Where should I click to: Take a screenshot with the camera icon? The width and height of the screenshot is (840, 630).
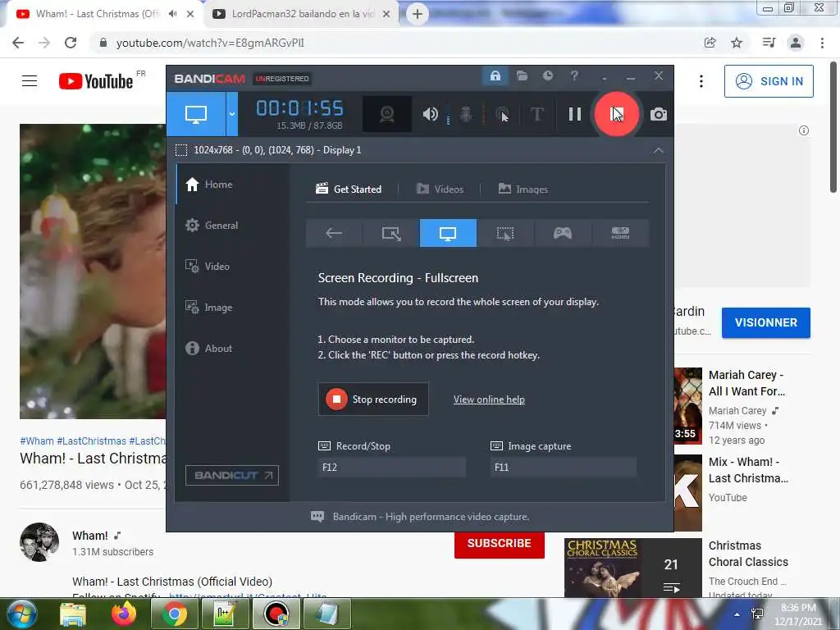pyautogui.click(x=659, y=114)
